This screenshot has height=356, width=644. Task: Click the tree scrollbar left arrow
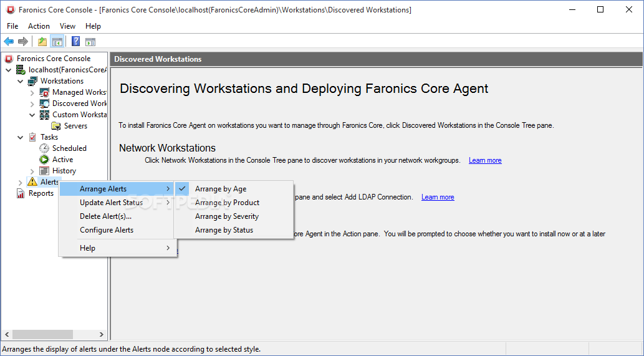(7, 334)
